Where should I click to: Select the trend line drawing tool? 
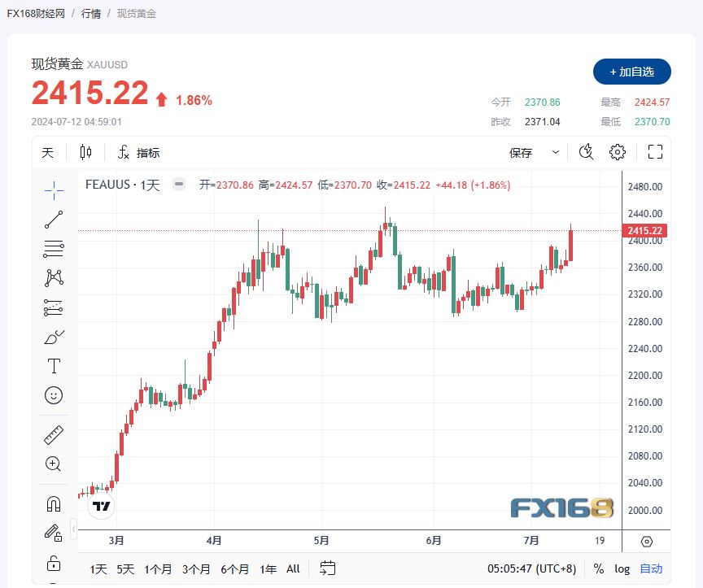tap(53, 219)
